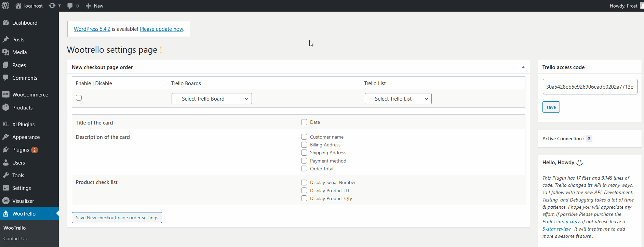Check the Shipping Address option
This screenshot has width=644, height=247.
304,153
